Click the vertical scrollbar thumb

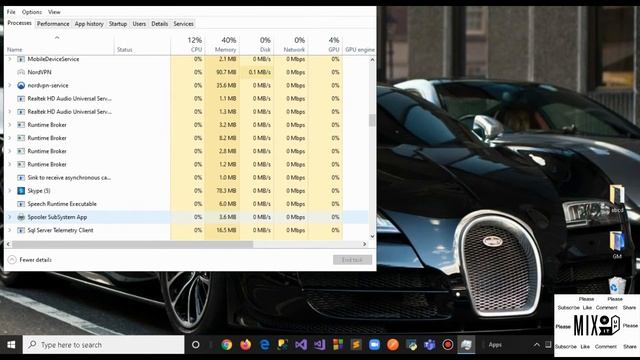(x=372, y=120)
